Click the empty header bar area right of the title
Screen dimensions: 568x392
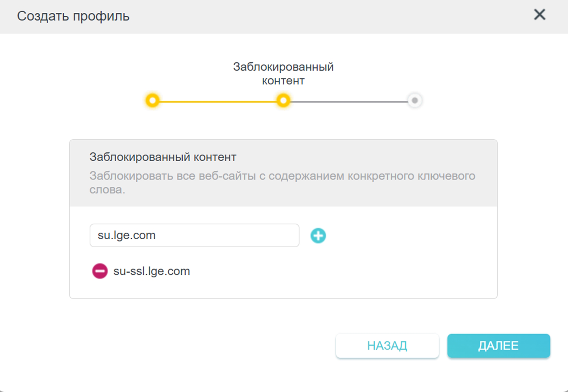pyautogui.click(x=329, y=16)
